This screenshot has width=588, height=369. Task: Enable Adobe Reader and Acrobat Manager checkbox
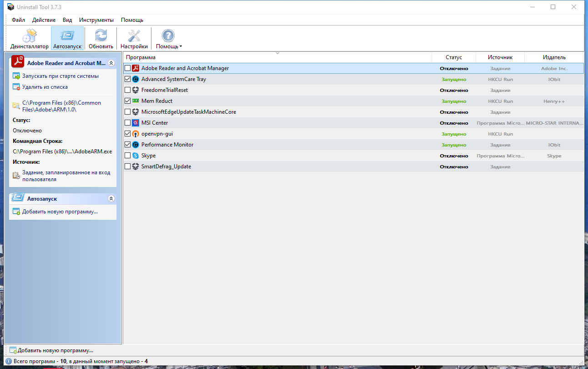coord(127,68)
